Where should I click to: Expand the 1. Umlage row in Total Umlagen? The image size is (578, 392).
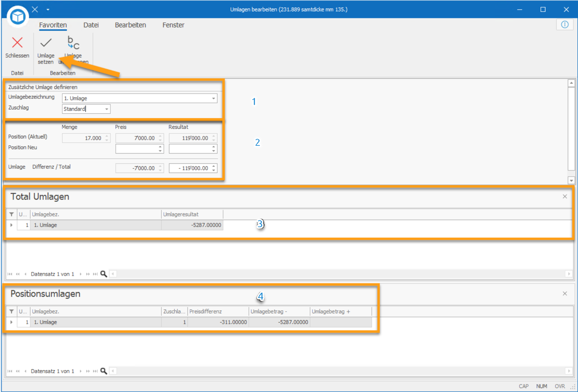coord(12,225)
